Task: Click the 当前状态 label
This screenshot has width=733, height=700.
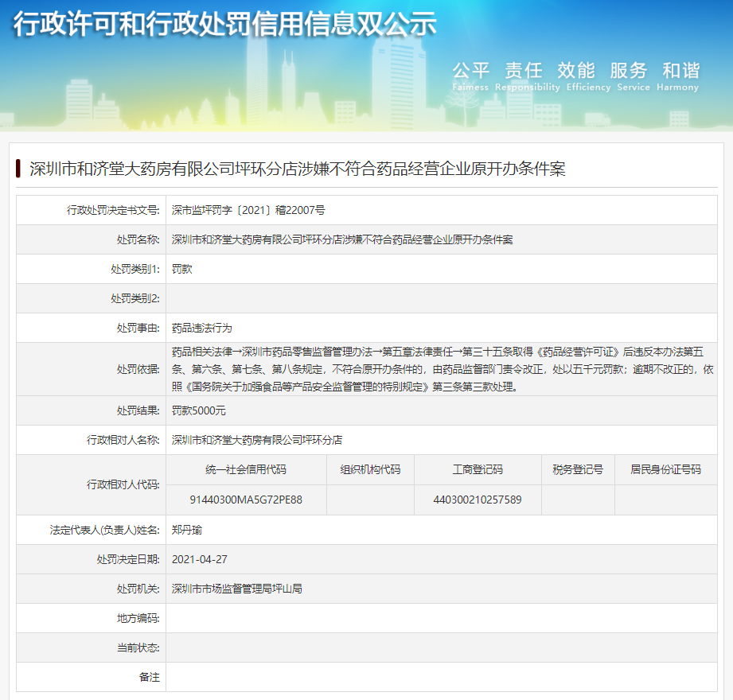Action: [x=138, y=648]
